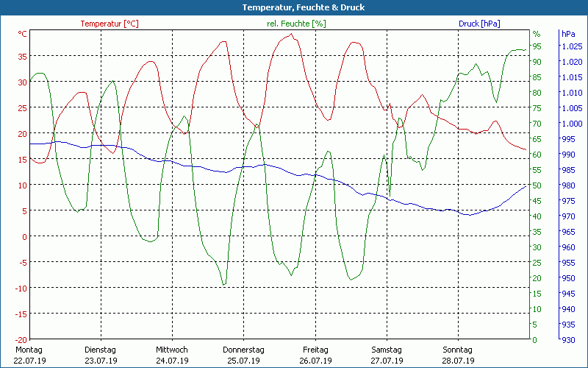Click "15" on the red temperature axis
The height and width of the screenshot is (368, 588).
(x=23, y=160)
